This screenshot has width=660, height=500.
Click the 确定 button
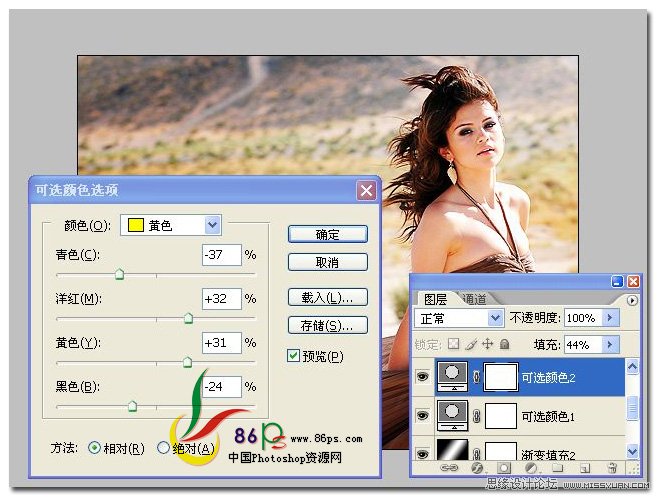click(327, 234)
